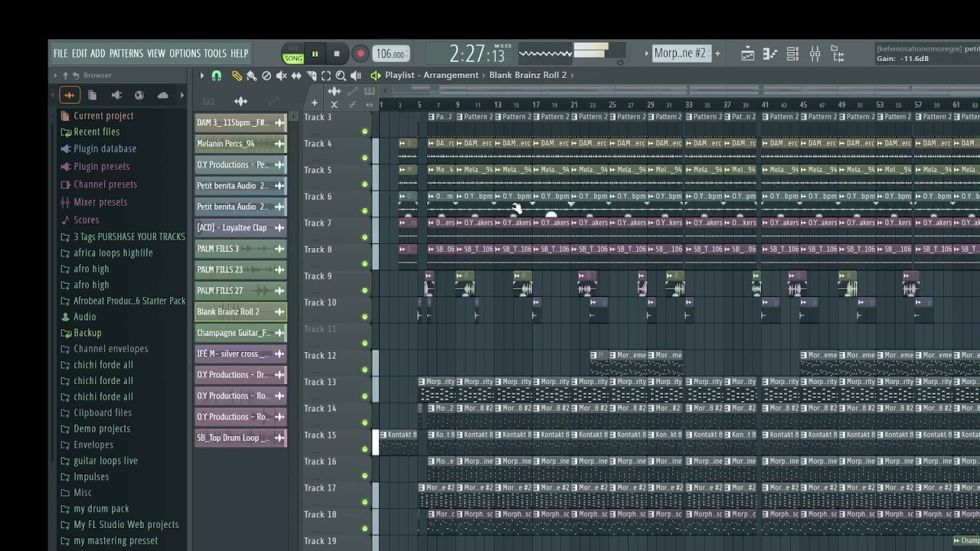980x551 pixels.
Task: Click the time display showing 2:27:13
Action: point(477,54)
